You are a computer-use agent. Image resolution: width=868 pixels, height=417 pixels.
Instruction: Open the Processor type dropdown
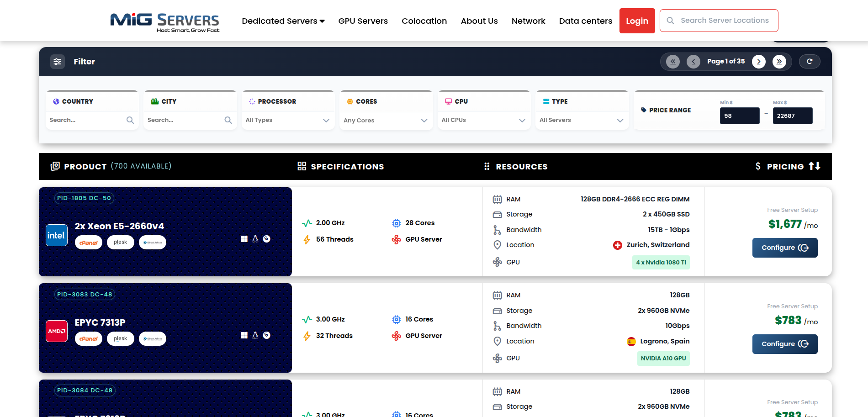(x=288, y=120)
